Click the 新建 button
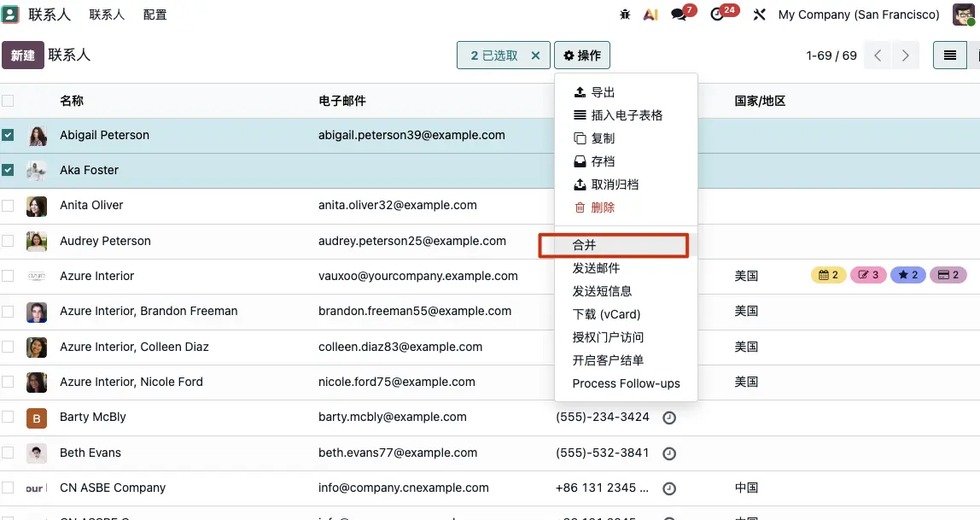The width and height of the screenshot is (980, 520). tap(23, 55)
